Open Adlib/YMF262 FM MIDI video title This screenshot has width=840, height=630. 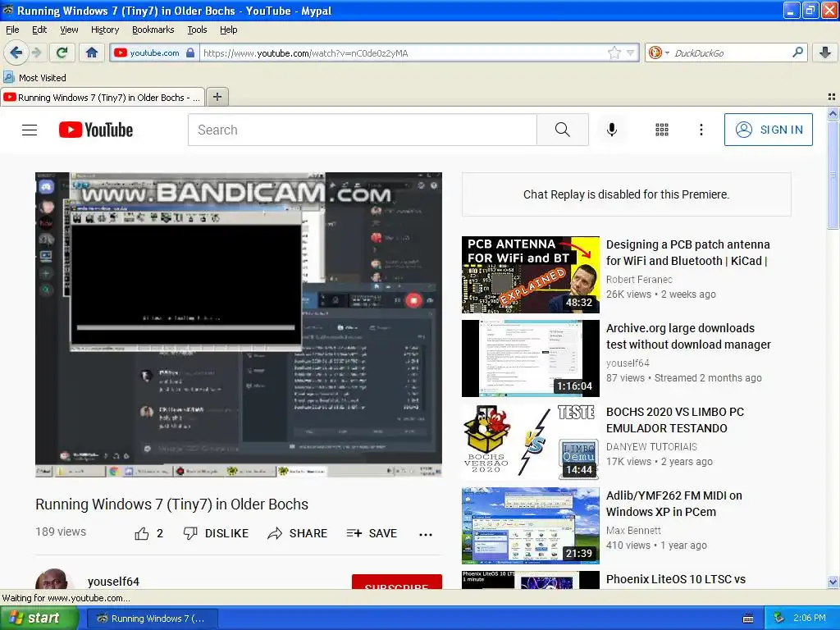point(674,504)
